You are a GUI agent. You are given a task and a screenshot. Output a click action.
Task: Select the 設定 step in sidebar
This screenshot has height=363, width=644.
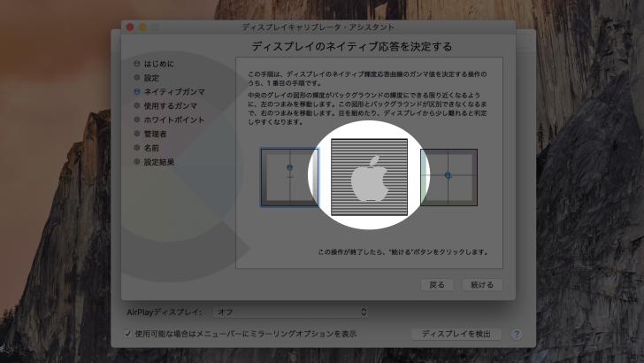[x=147, y=78]
